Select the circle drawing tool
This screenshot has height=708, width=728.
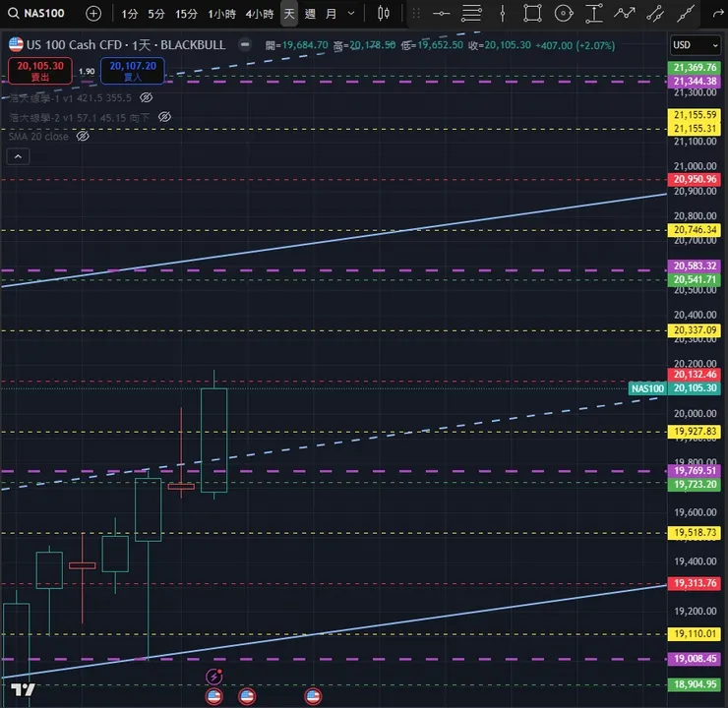pyautogui.click(x=564, y=13)
